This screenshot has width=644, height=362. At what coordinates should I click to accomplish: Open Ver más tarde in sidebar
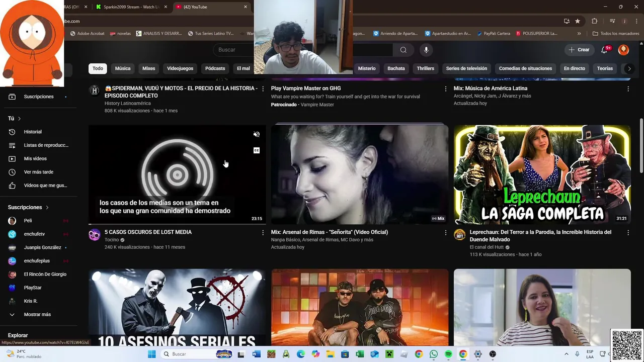coord(38,172)
